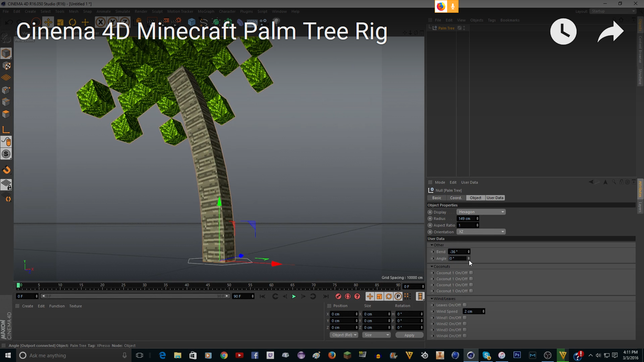Toggle Scale keyframe recording icon
644x362 pixels.
point(379,296)
